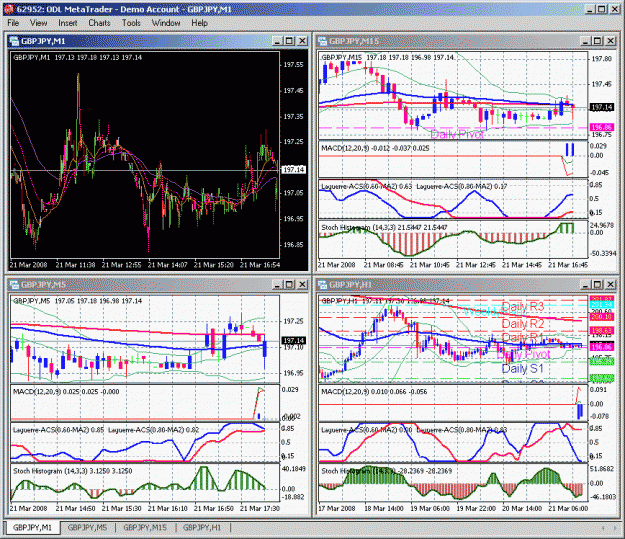Close the GBPJPY,M15 chart window
The height and width of the screenshot is (539, 625).
611,41
